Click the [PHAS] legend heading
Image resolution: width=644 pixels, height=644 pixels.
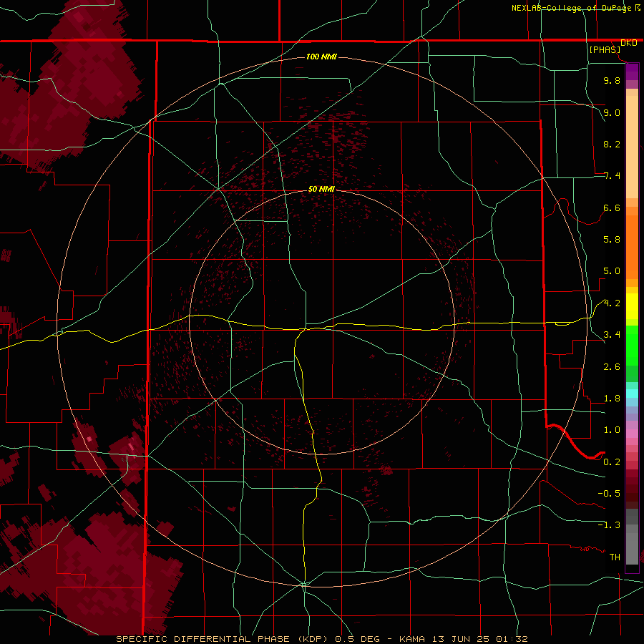[605, 49]
